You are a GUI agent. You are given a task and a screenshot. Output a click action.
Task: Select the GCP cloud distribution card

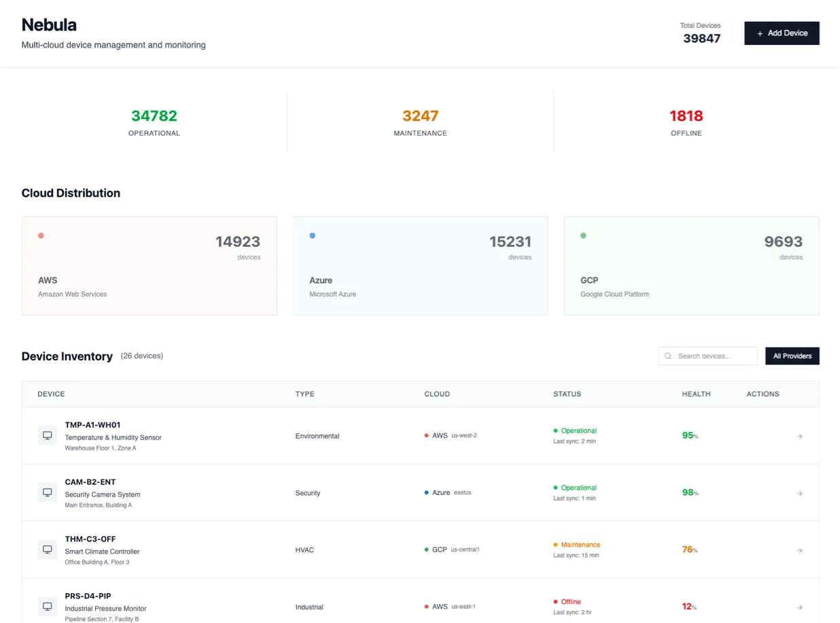692,266
